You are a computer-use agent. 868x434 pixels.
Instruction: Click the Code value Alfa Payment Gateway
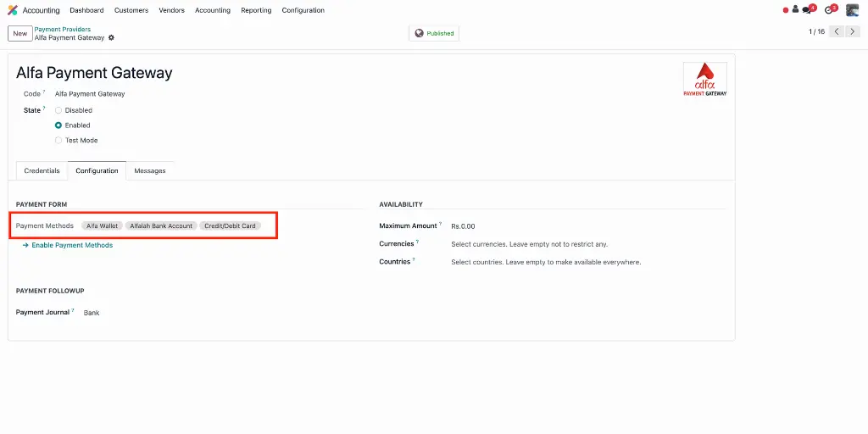tap(90, 94)
